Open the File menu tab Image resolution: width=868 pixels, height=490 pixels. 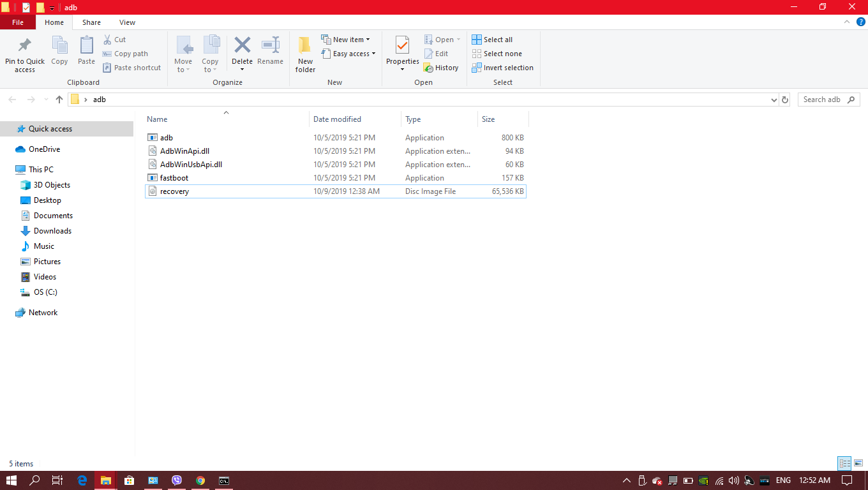(18, 22)
